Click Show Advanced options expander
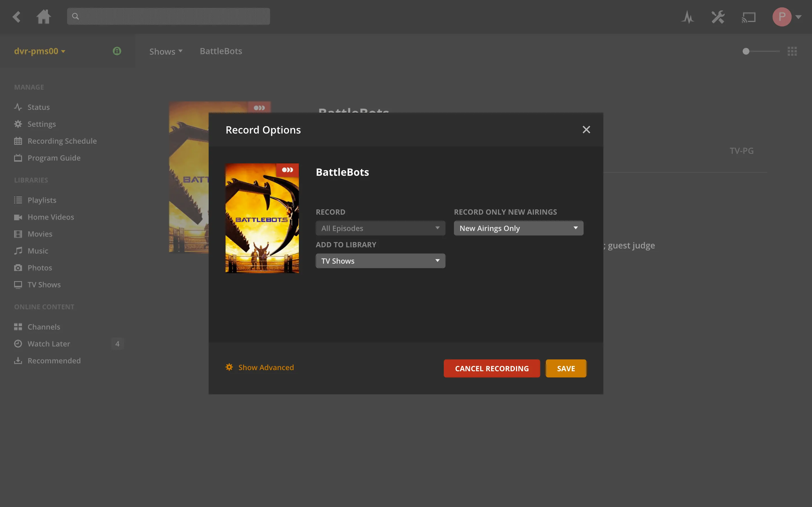The height and width of the screenshot is (507, 812). click(260, 367)
